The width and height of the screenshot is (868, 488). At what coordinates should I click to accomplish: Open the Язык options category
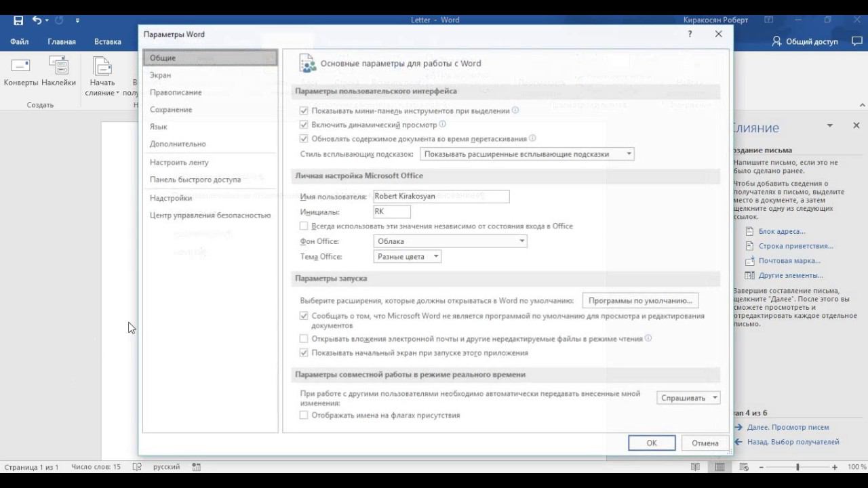210,127
